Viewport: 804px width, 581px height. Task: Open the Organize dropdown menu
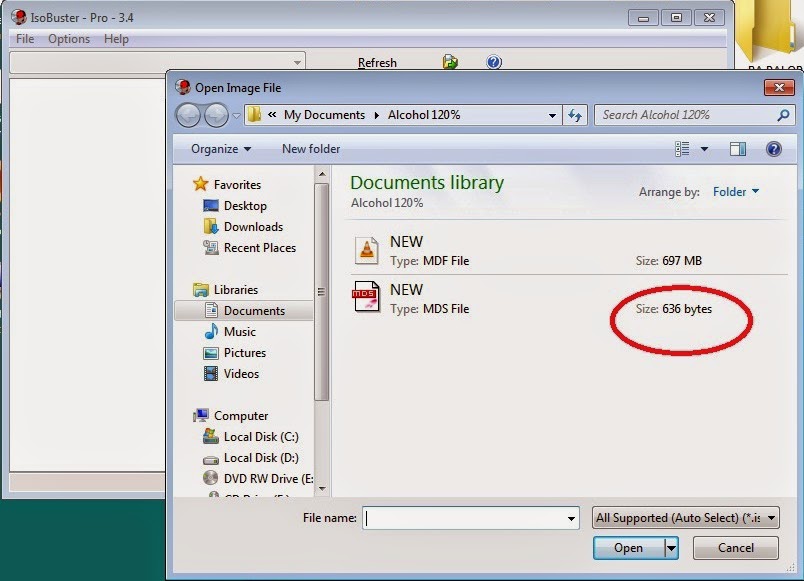click(x=221, y=149)
